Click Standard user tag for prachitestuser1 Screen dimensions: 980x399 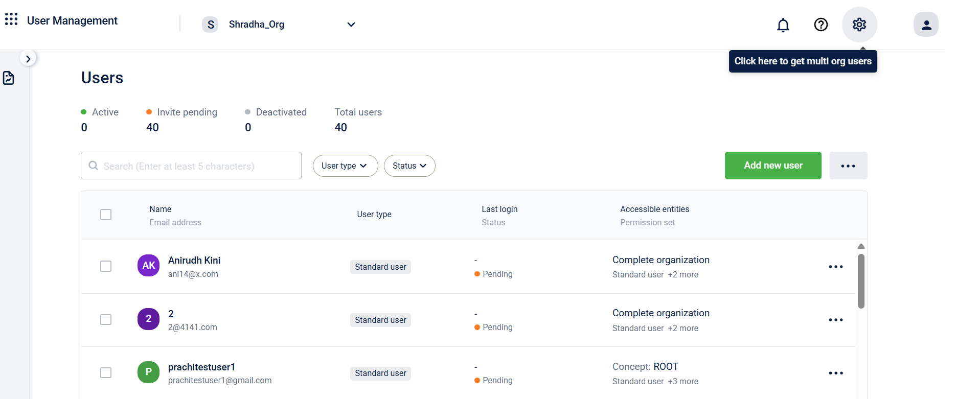pos(380,373)
